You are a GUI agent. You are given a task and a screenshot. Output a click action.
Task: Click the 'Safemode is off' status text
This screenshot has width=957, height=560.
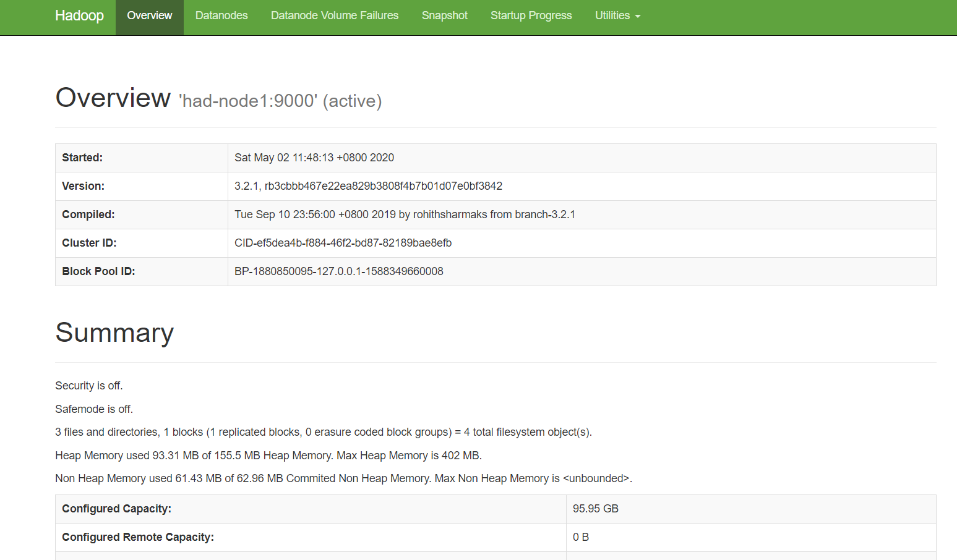point(93,409)
